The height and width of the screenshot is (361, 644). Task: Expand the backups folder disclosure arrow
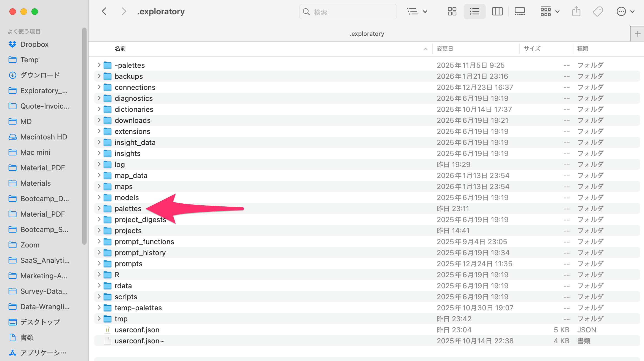[99, 76]
